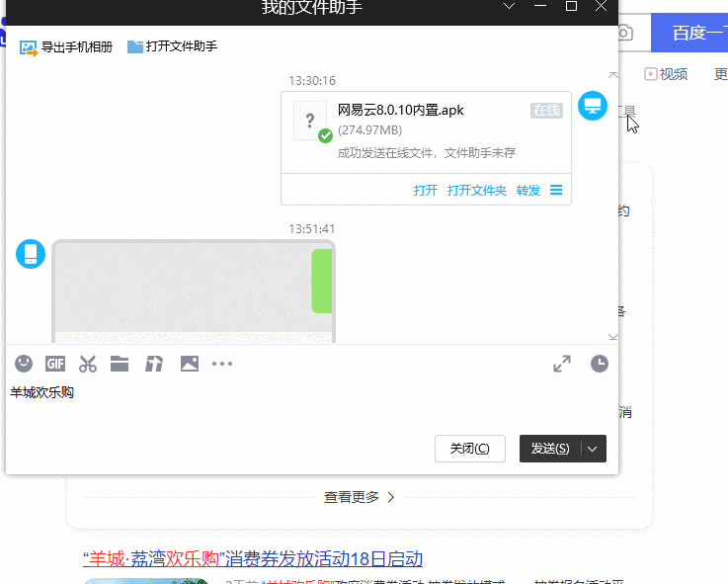728x584 pixels.
Task: Click the phone device avatar icon
Action: (31, 254)
